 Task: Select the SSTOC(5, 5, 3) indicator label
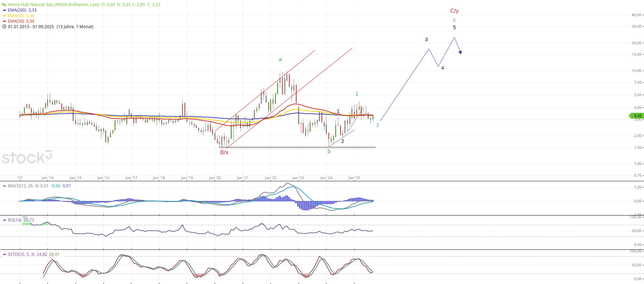[x=21, y=254]
